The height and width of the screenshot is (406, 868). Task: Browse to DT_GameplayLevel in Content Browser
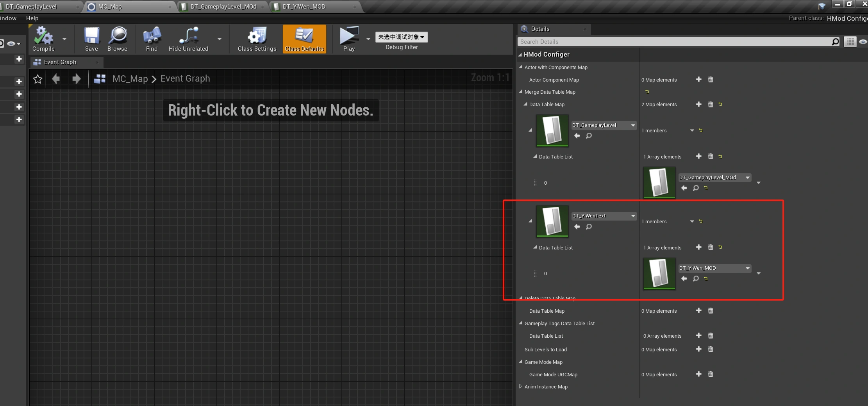pos(589,136)
